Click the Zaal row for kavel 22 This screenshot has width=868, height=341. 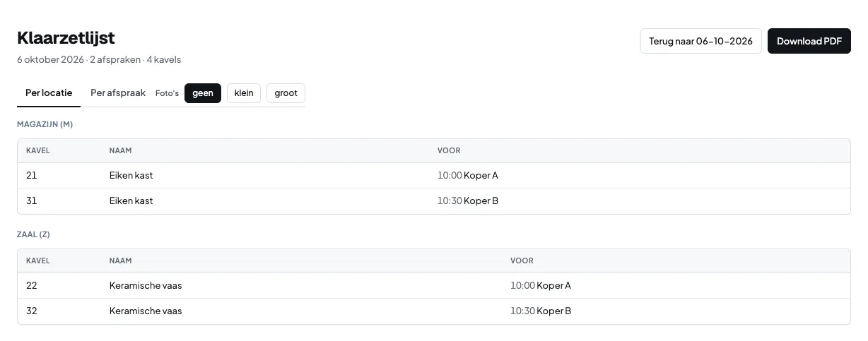coord(434,286)
